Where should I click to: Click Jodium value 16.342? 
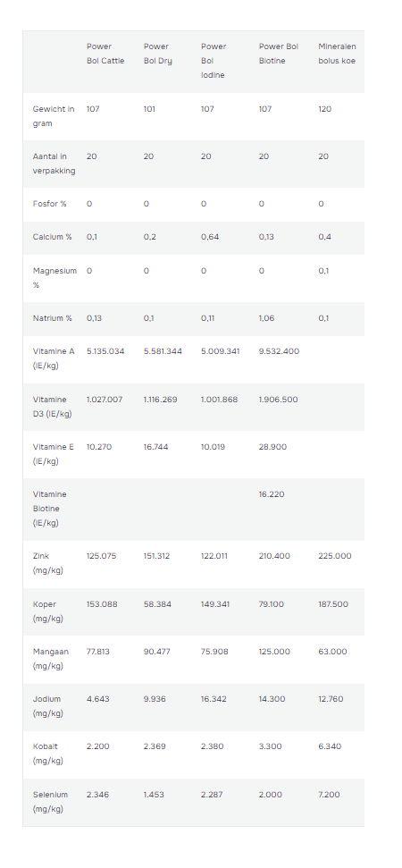[x=214, y=699]
